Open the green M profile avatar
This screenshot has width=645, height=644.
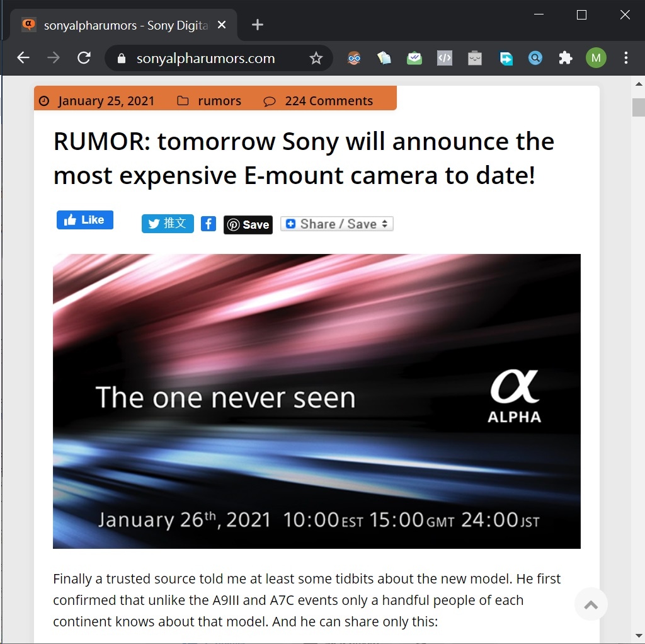coord(596,58)
